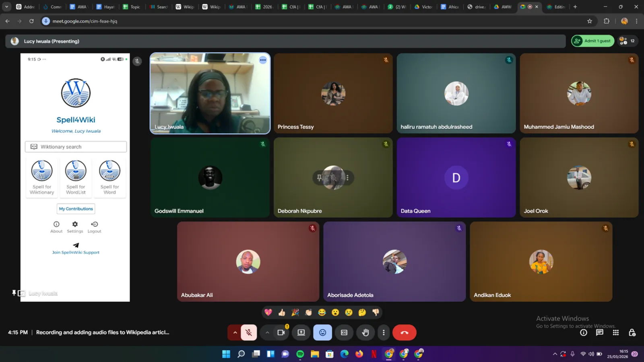Open the activities grid icon
This screenshot has width=644, height=362.
tap(616, 333)
